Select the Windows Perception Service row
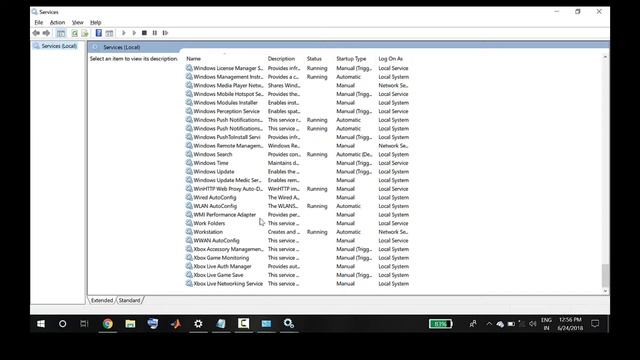 pyautogui.click(x=298, y=111)
